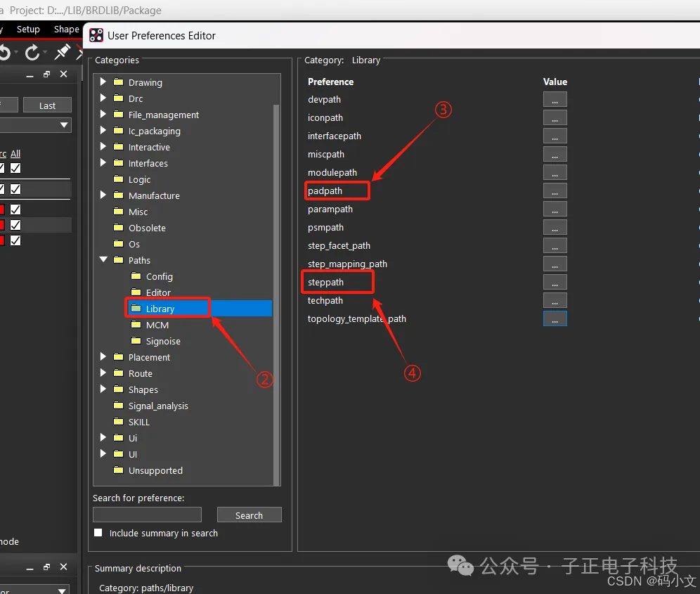This screenshot has height=594, width=700.
Task: Click the Misc folder icon
Action: click(118, 212)
